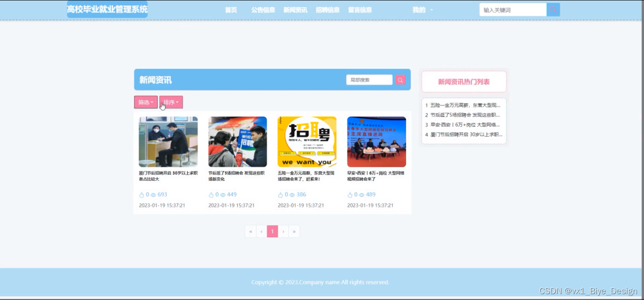Open 新闻资讯 navigation item
The image size is (644, 300).
coord(295,10)
